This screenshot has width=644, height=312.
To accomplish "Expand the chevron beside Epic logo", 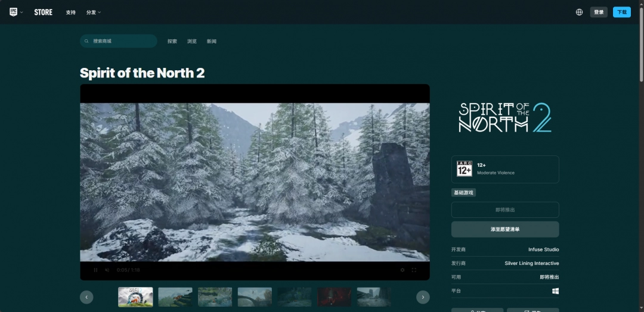I will [x=22, y=13].
